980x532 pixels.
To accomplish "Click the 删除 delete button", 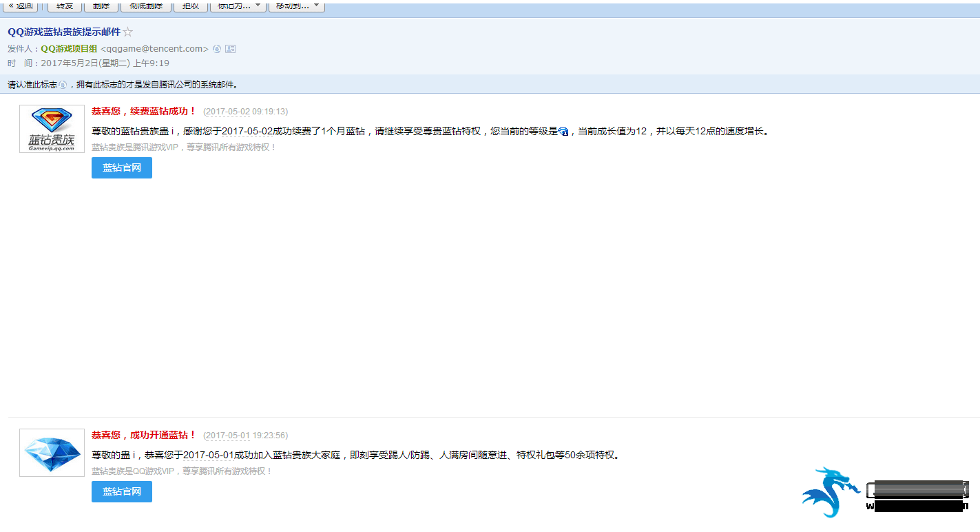I will click(x=101, y=6).
